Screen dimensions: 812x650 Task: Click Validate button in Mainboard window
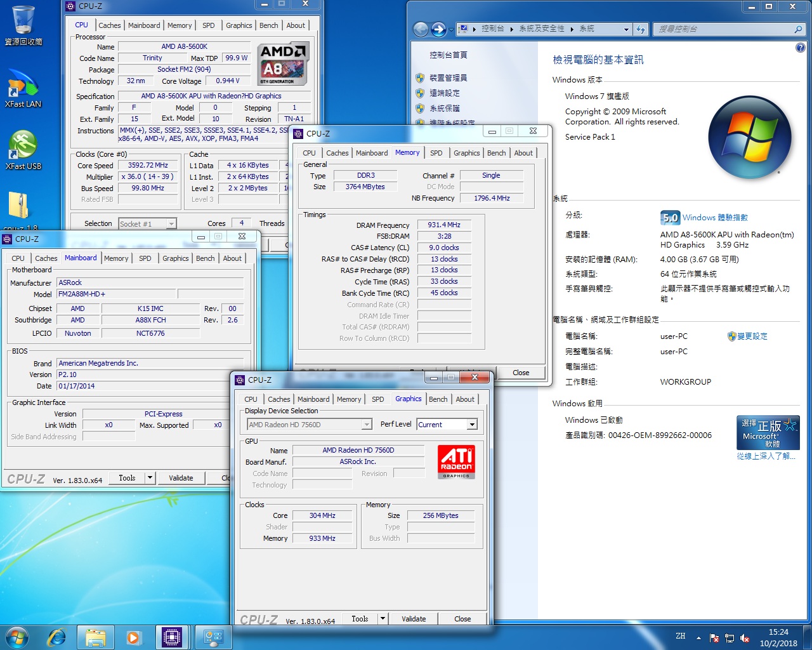181,478
